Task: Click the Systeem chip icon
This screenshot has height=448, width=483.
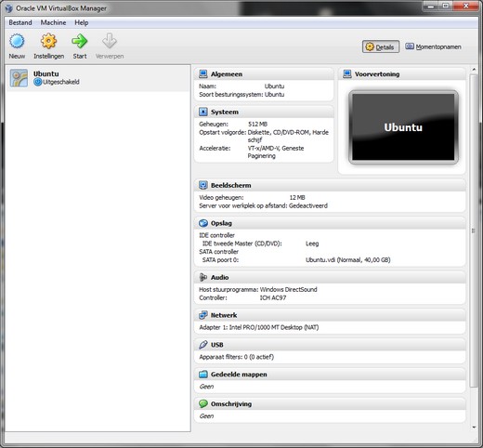Action: coord(203,112)
